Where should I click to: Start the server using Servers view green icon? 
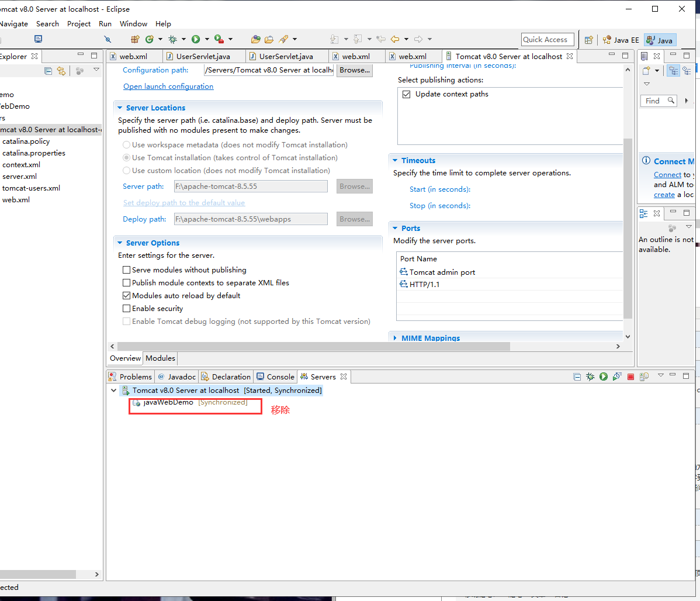tap(604, 377)
